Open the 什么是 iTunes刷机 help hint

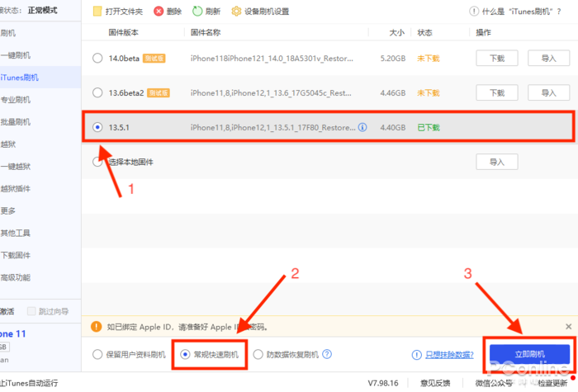click(x=514, y=12)
